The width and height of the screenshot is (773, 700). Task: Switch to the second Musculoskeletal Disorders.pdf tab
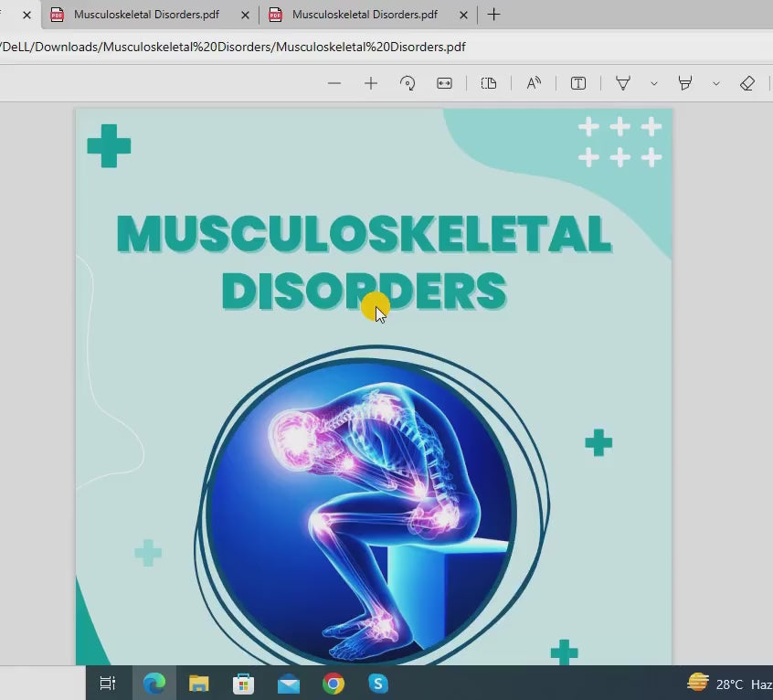(365, 15)
